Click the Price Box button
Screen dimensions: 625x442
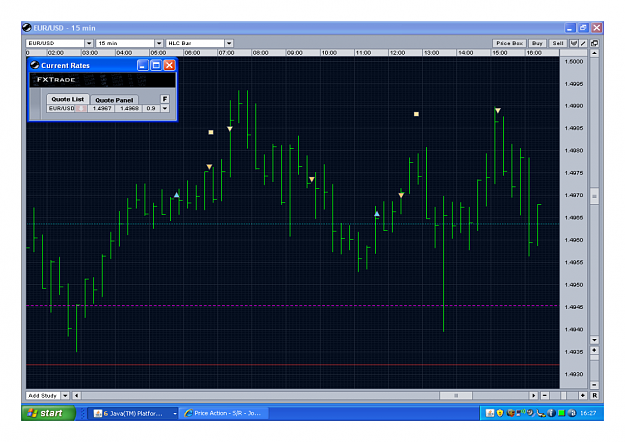coord(509,43)
